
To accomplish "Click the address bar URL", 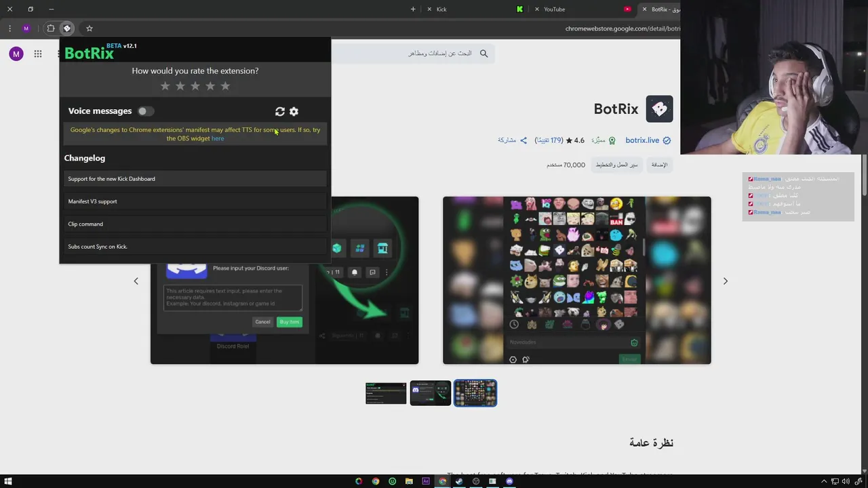I will [623, 28].
